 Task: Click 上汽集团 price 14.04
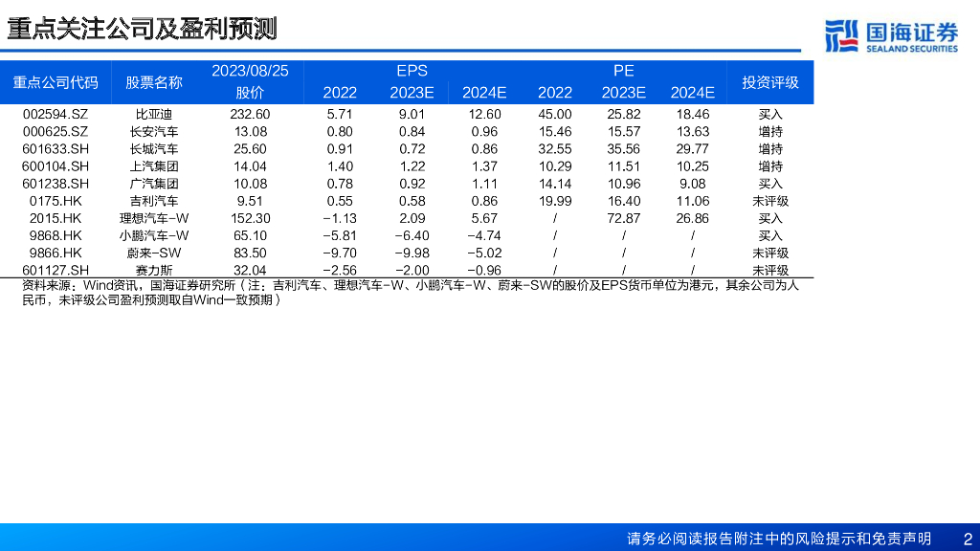point(250,166)
